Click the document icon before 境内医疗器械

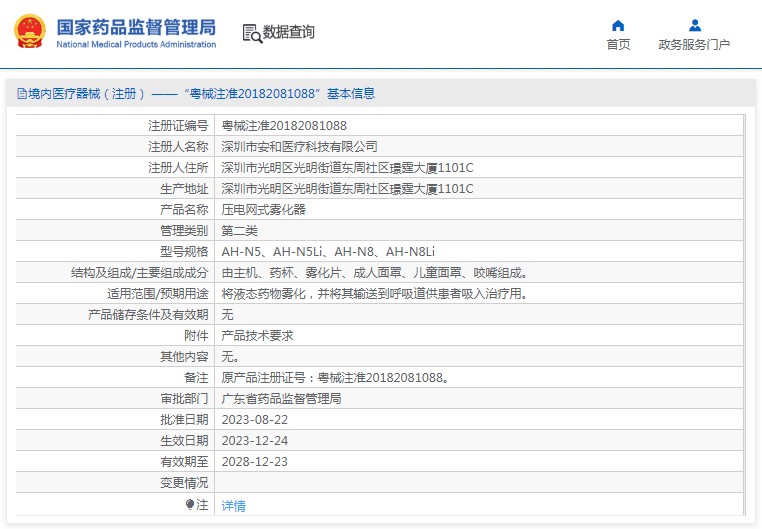pyautogui.click(x=21, y=93)
